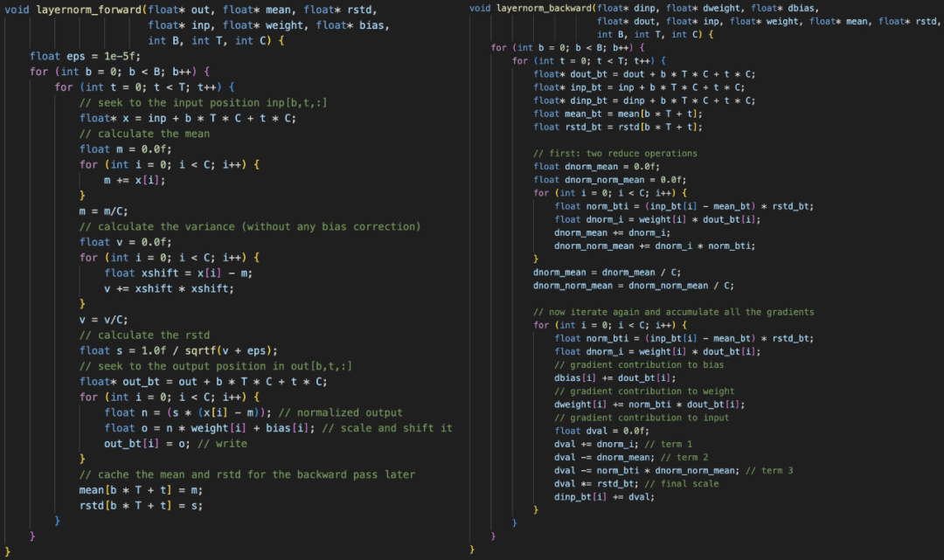This screenshot has height=560, width=944.
Task: Click the 'mean[b * T + t] = m;' assignment
Action: click(141, 490)
